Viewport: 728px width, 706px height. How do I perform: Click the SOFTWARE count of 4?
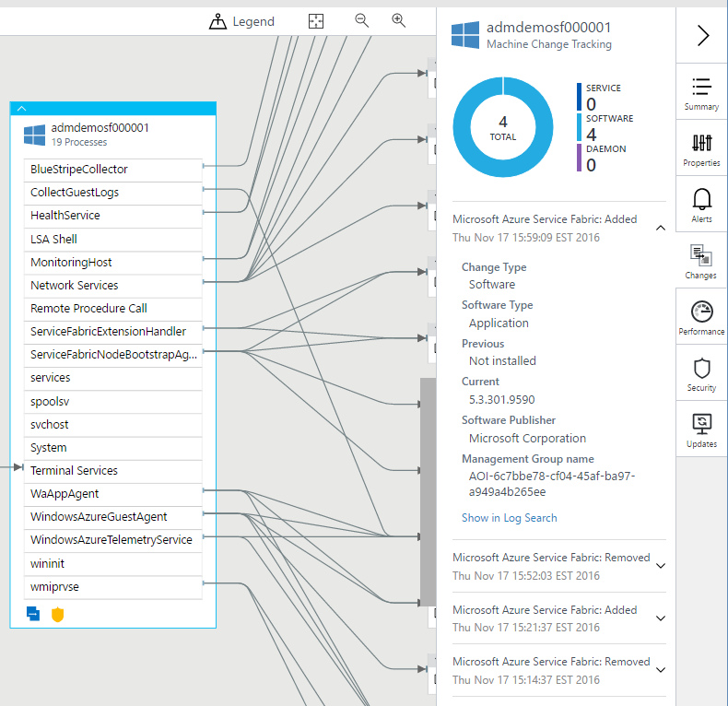click(x=591, y=135)
